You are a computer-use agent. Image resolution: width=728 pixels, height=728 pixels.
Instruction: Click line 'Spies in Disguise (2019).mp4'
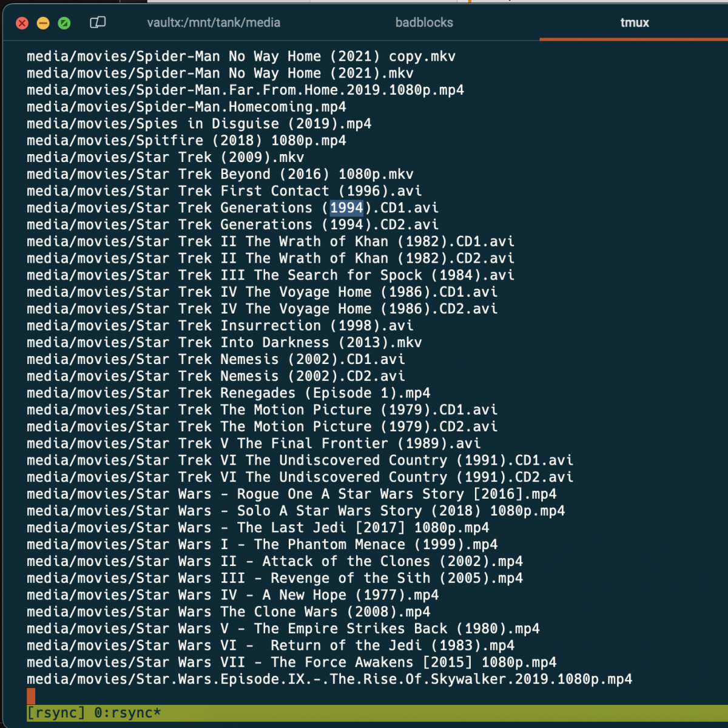click(199, 124)
